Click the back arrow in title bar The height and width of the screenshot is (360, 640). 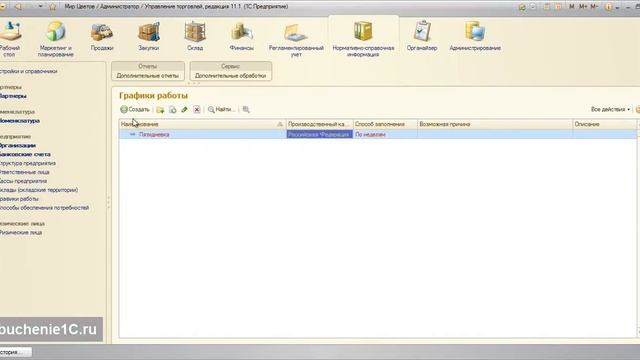point(18,7)
